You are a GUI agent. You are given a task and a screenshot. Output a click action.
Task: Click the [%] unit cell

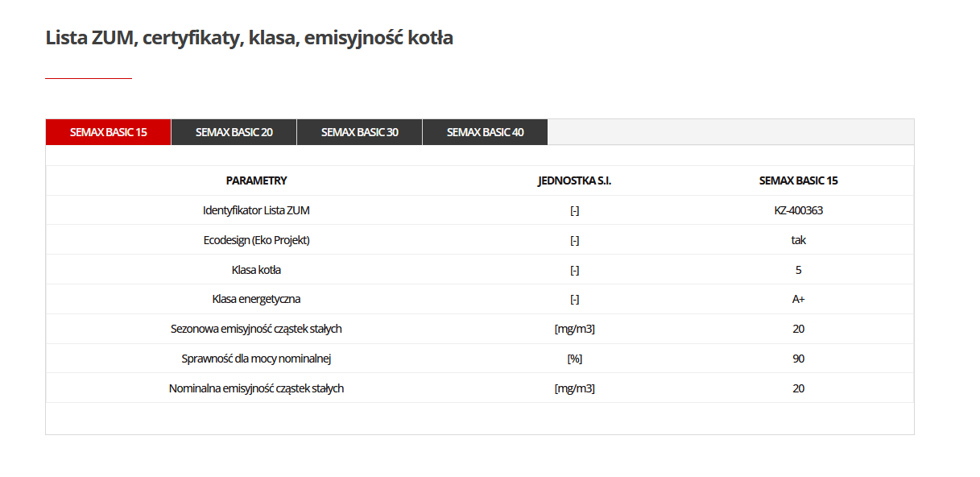[574, 359]
